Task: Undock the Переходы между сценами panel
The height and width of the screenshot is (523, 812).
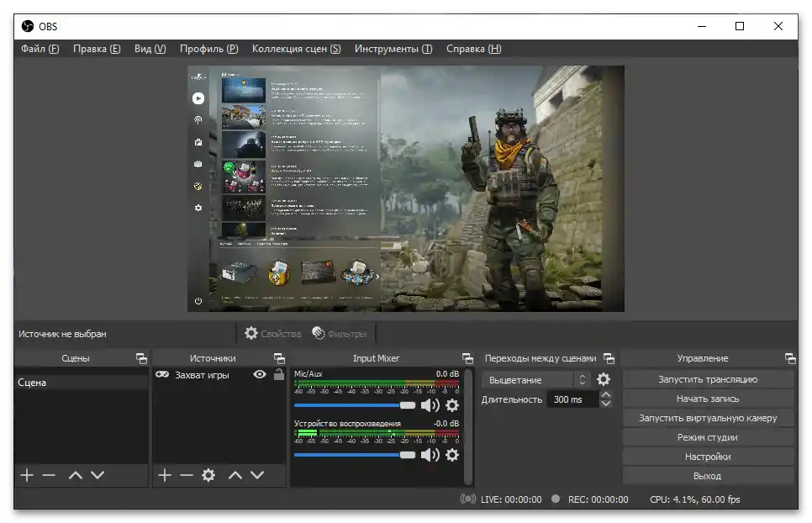Action: coord(609,358)
